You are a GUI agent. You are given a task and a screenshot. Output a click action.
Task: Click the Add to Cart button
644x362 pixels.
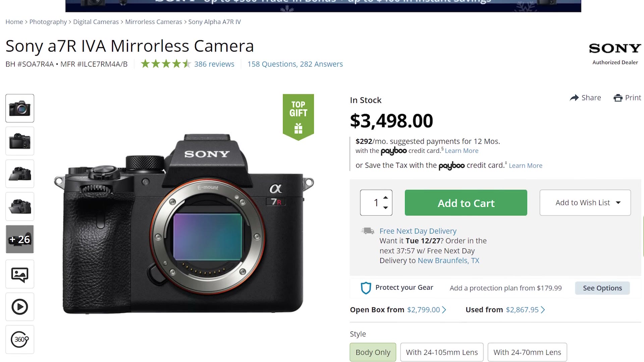click(466, 202)
